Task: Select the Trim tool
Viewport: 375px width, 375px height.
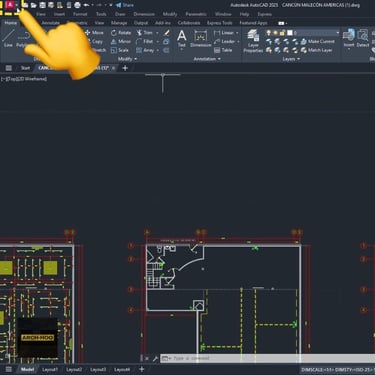Action: coord(145,33)
